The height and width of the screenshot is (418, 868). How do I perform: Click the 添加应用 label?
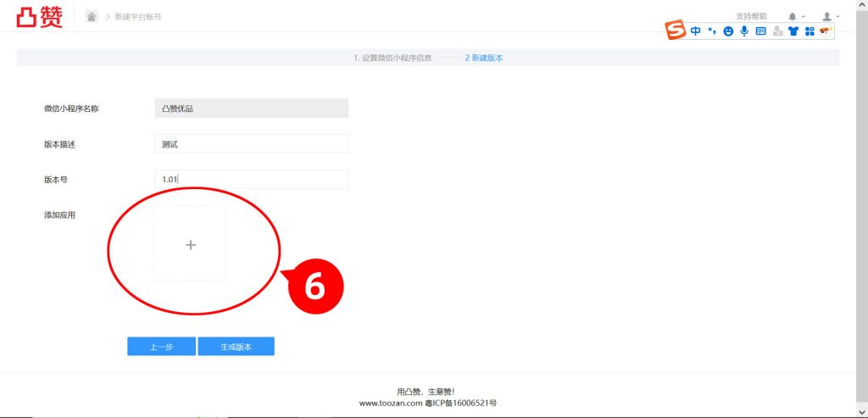[60, 215]
